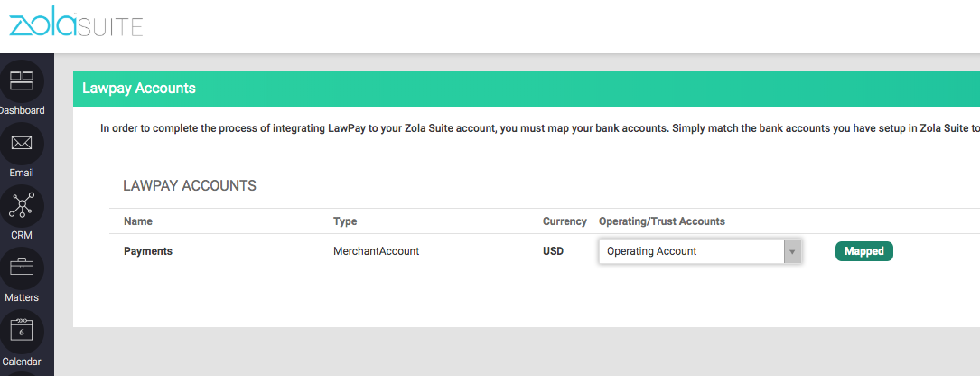This screenshot has width=980, height=376.
Task: Go to the CRM network icon
Action: pos(21,206)
